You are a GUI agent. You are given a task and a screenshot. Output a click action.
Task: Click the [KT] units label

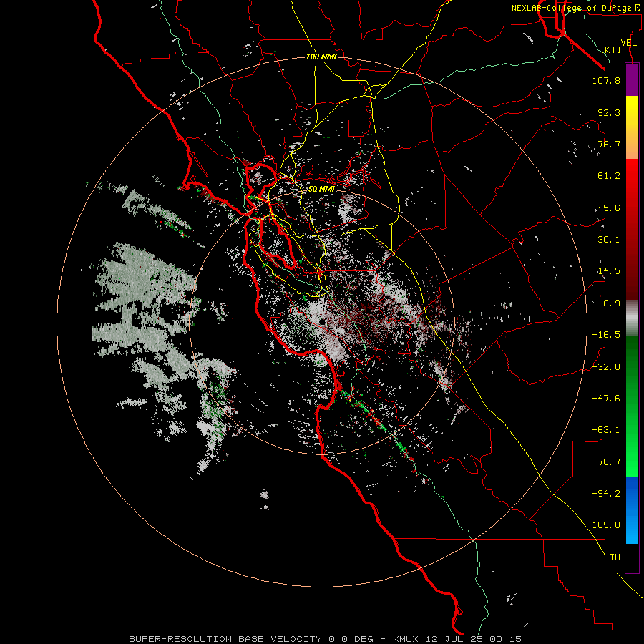pos(611,49)
